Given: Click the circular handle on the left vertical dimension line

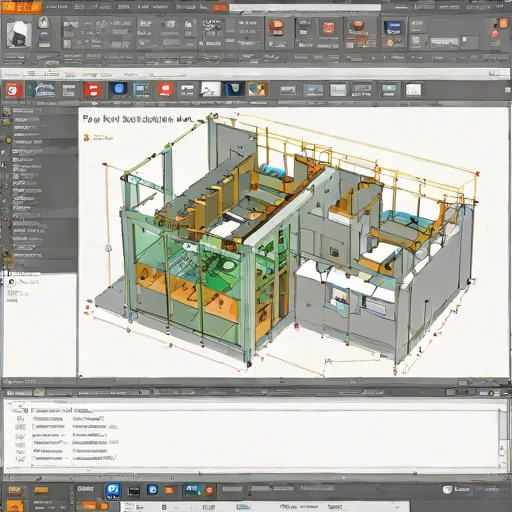Looking at the screenshot, I should coord(108,248).
